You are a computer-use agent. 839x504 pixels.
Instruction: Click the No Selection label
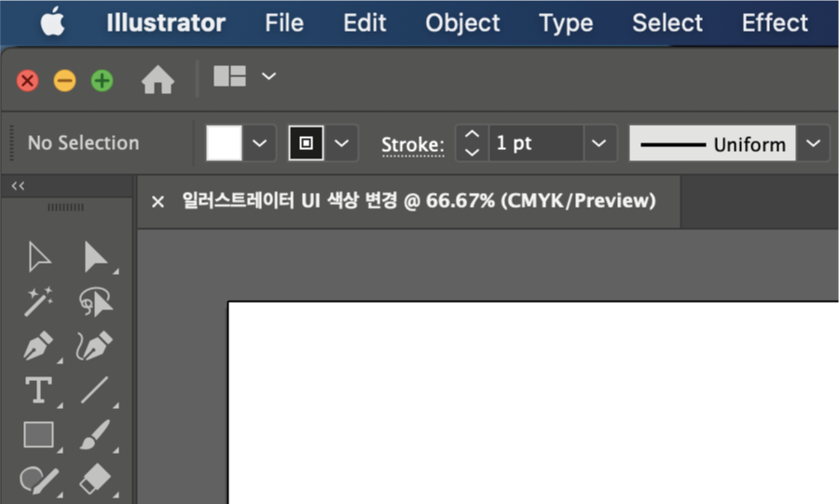[x=84, y=143]
